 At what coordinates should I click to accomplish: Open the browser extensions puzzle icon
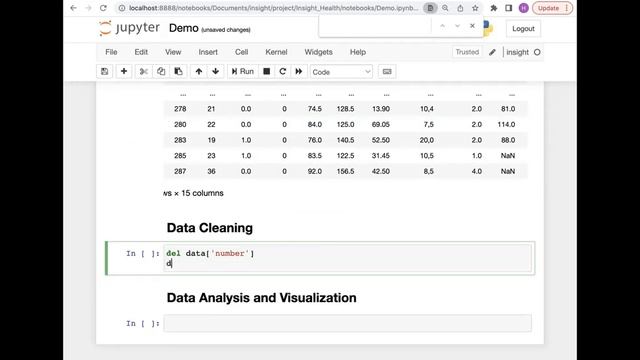[x=493, y=8]
